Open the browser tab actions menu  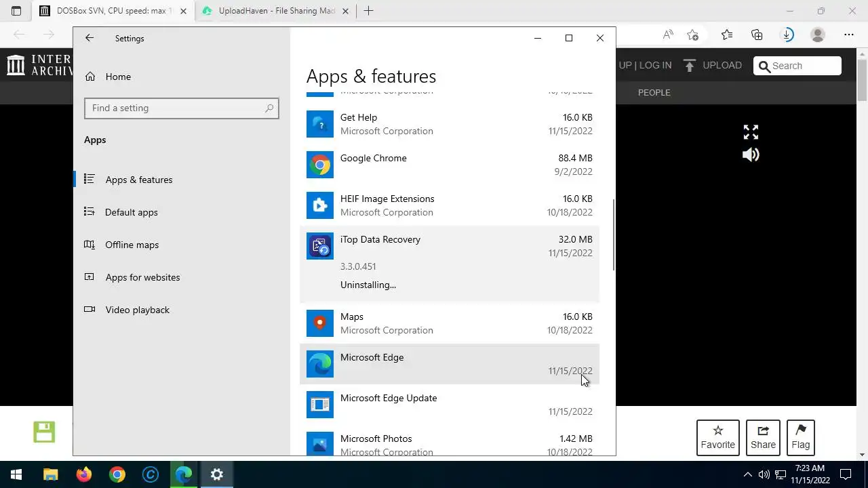pos(16,11)
